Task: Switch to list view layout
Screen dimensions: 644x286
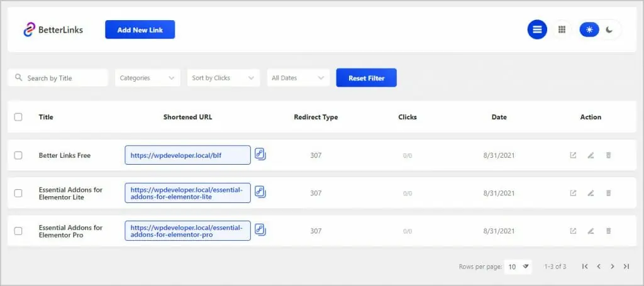Action: coord(537,30)
